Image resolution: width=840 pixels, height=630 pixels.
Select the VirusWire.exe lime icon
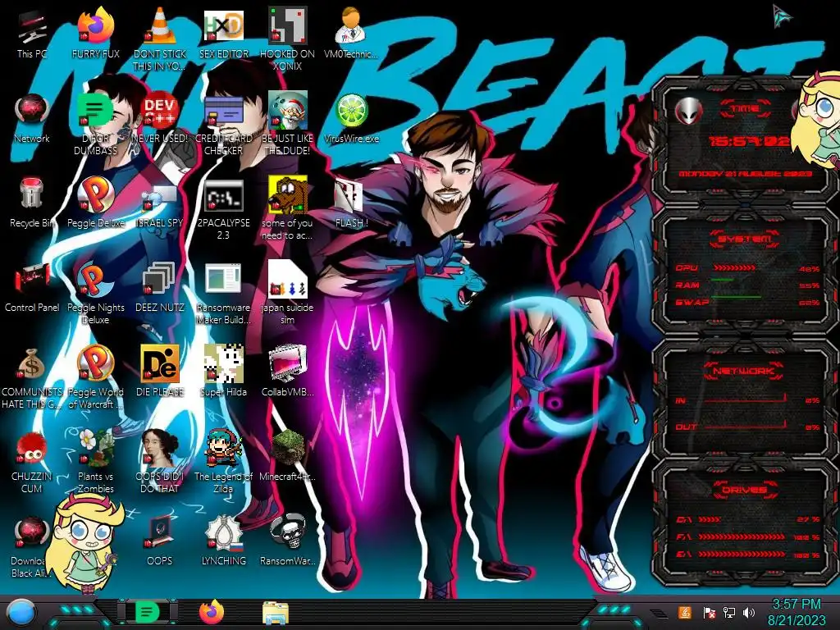click(351, 118)
